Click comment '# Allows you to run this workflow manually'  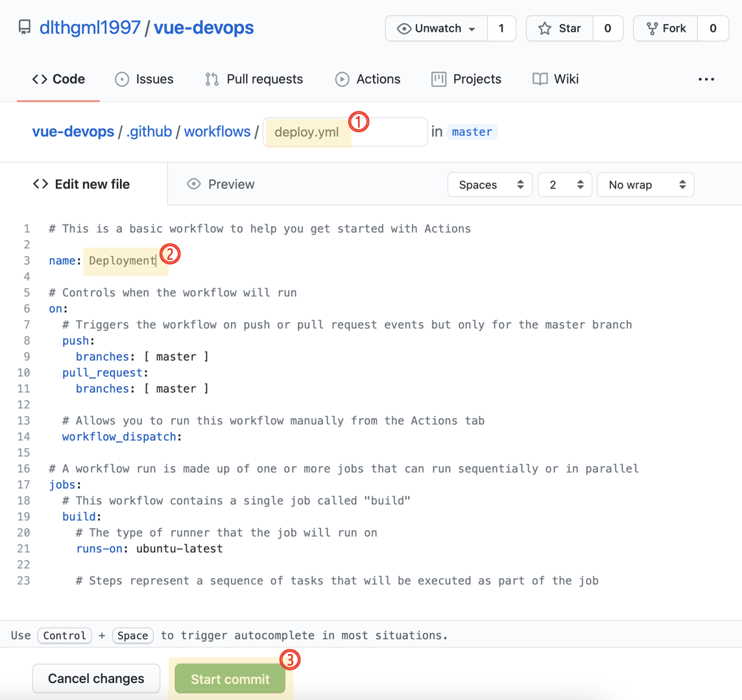coord(273,421)
